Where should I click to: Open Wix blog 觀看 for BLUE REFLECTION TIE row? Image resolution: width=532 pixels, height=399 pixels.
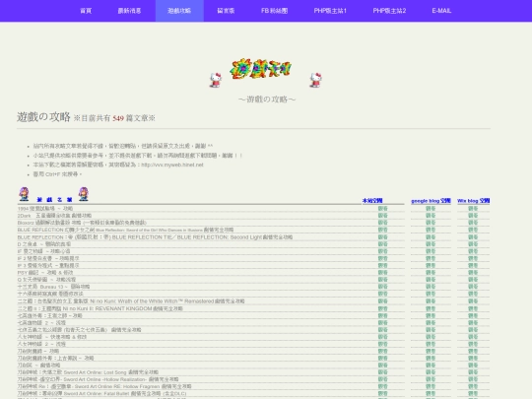pos(473,236)
